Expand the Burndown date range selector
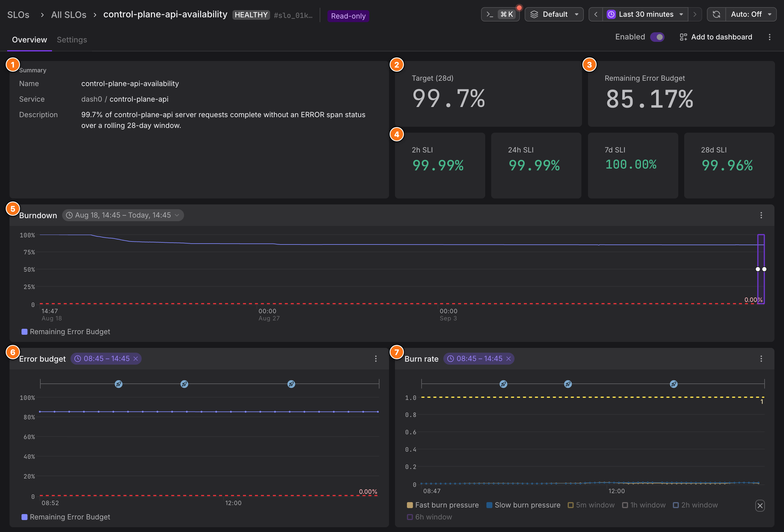This screenshot has height=532, width=784. [x=123, y=215]
